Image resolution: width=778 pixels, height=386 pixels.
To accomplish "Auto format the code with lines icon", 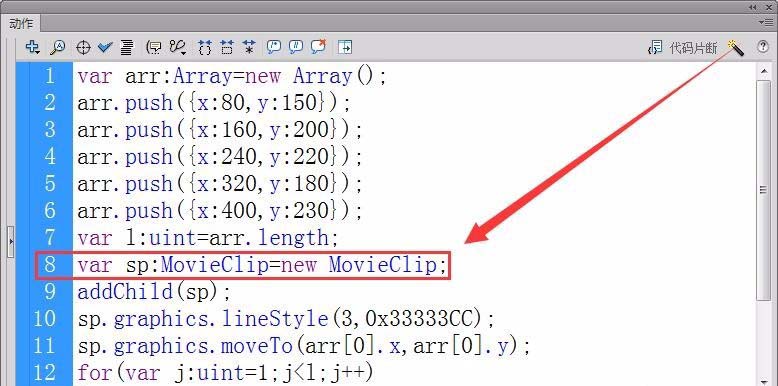I will [x=127, y=48].
